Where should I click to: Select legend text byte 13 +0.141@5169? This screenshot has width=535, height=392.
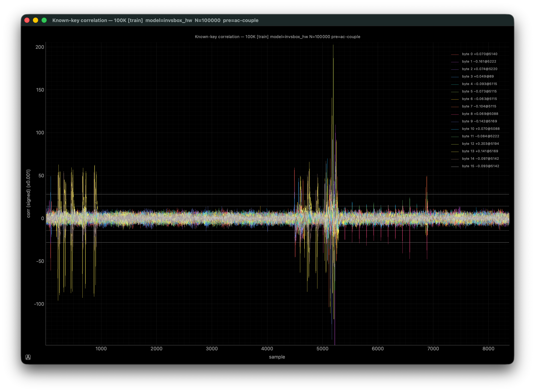[480, 151]
